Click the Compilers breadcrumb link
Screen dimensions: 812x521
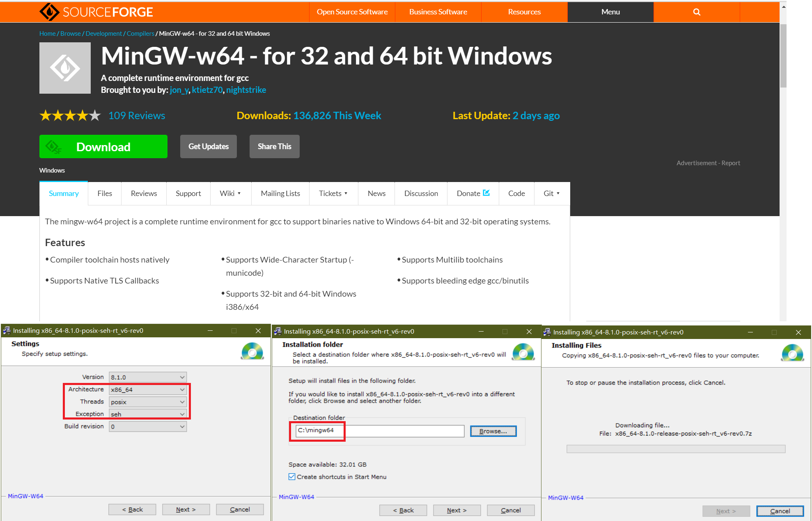(140, 33)
